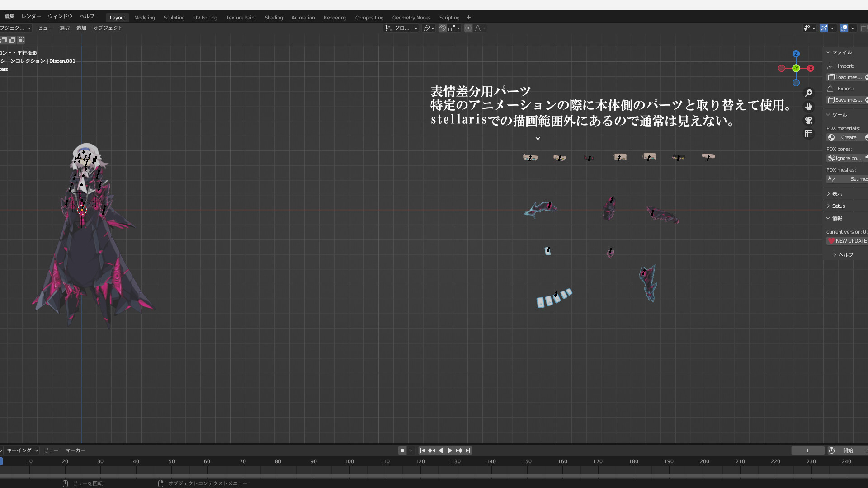Open the マーカー menu in timeline
Image resolution: width=868 pixels, height=488 pixels.
click(x=75, y=450)
